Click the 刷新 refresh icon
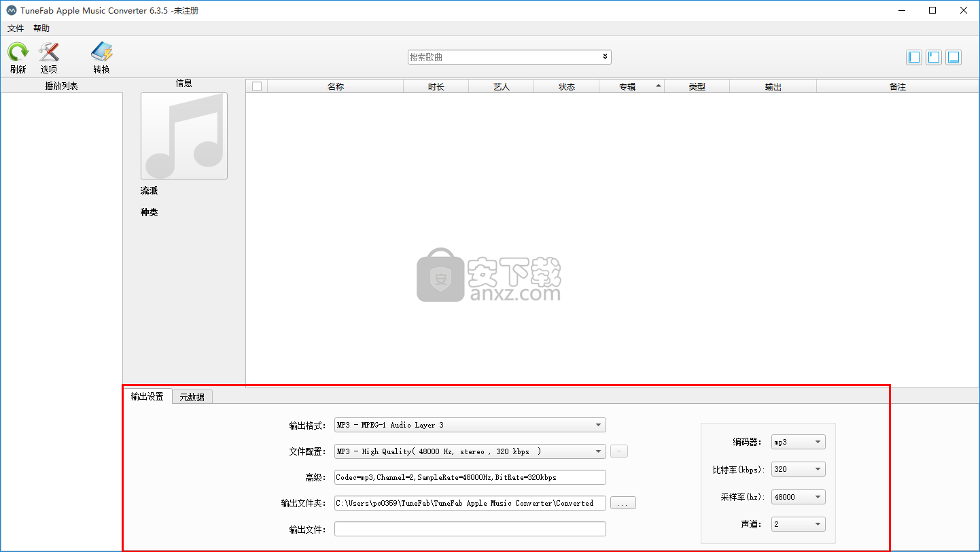Screen dimensions: 980x552 [18, 52]
